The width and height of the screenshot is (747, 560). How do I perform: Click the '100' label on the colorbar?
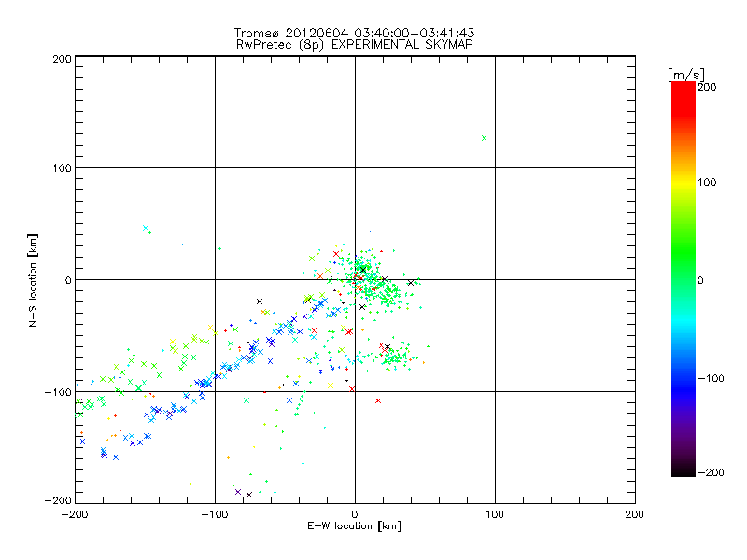707,182
